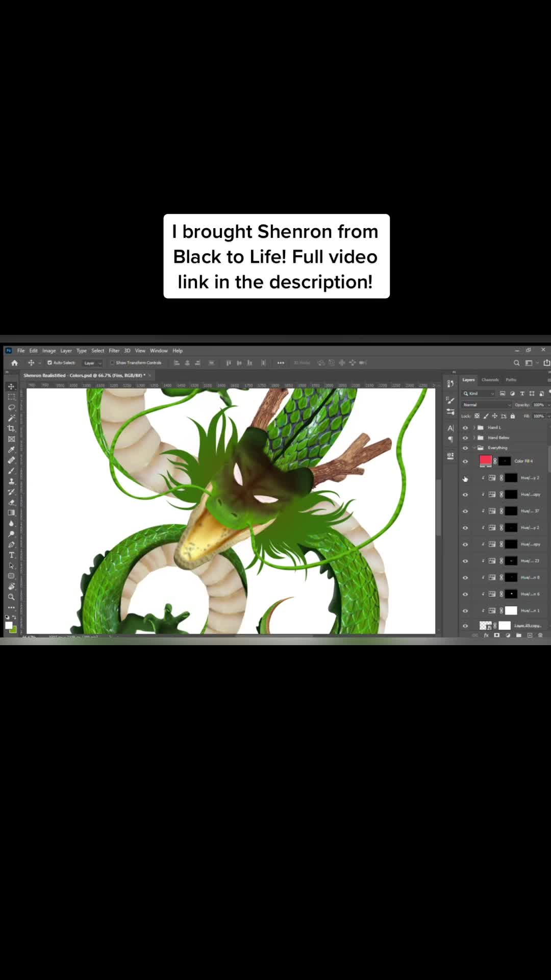Select the History Brush tool
This screenshot has width=551, height=980.
pyautogui.click(x=11, y=492)
